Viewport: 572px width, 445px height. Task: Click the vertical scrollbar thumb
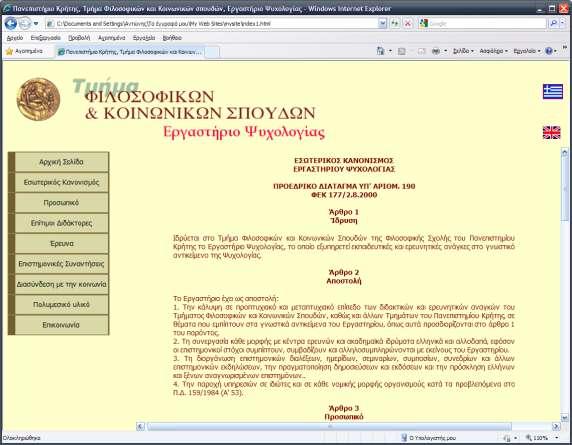coord(564,189)
